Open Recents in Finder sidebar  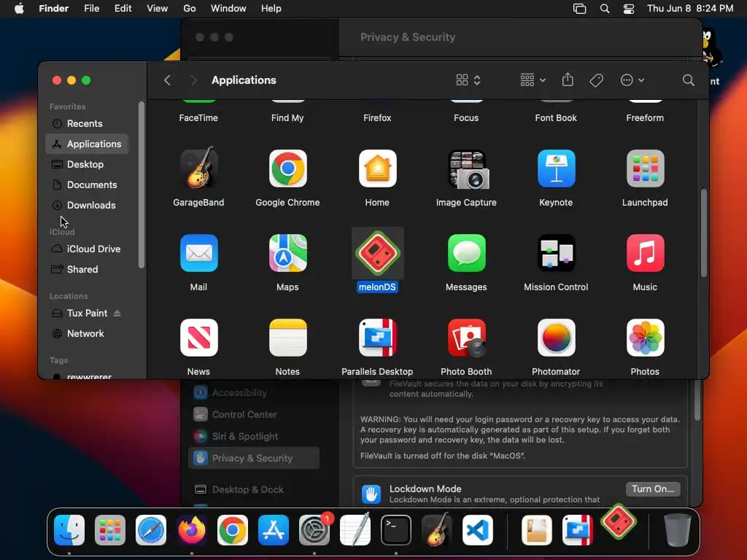pos(87,123)
